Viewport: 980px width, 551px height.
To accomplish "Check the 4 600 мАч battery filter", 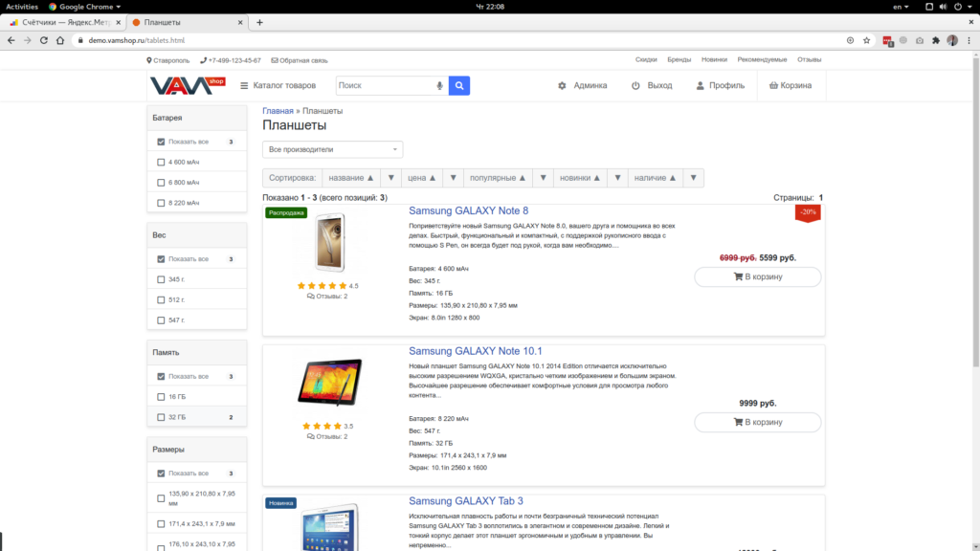I will (x=161, y=163).
